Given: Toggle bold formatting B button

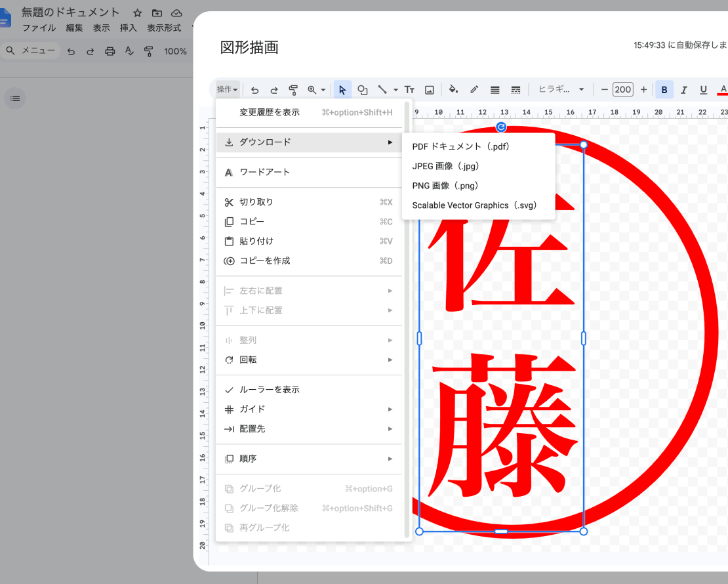Looking at the screenshot, I should tap(664, 90).
